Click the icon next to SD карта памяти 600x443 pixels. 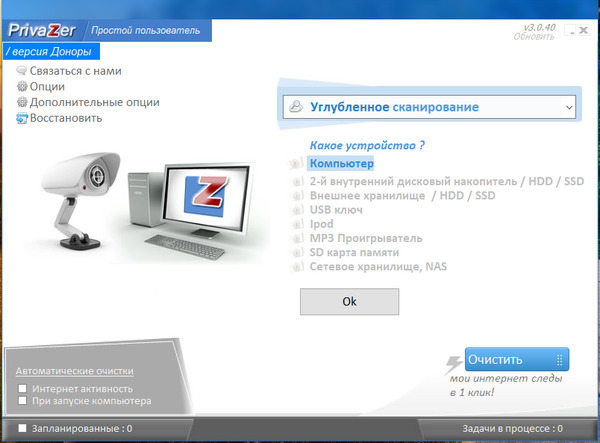pos(297,254)
